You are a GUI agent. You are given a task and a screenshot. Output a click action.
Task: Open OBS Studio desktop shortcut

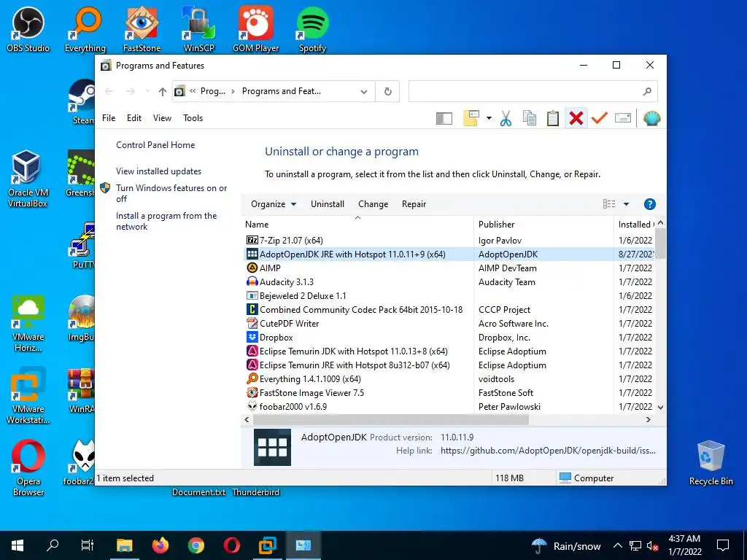[x=28, y=29]
